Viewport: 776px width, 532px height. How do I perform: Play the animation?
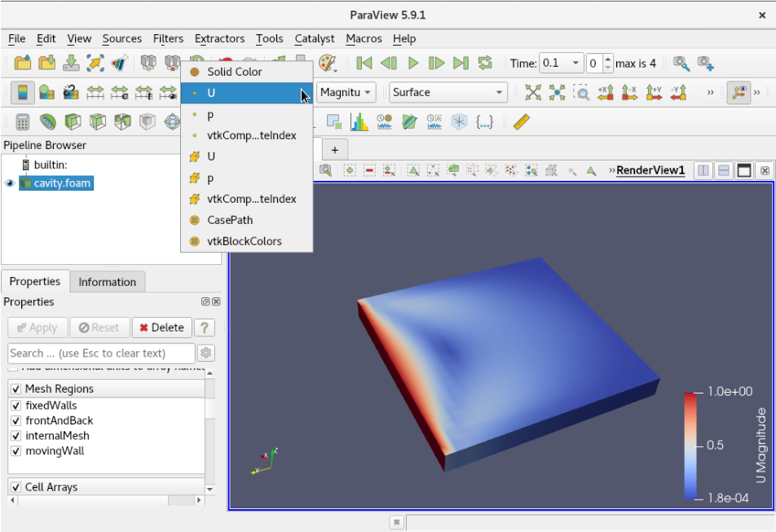(x=413, y=63)
